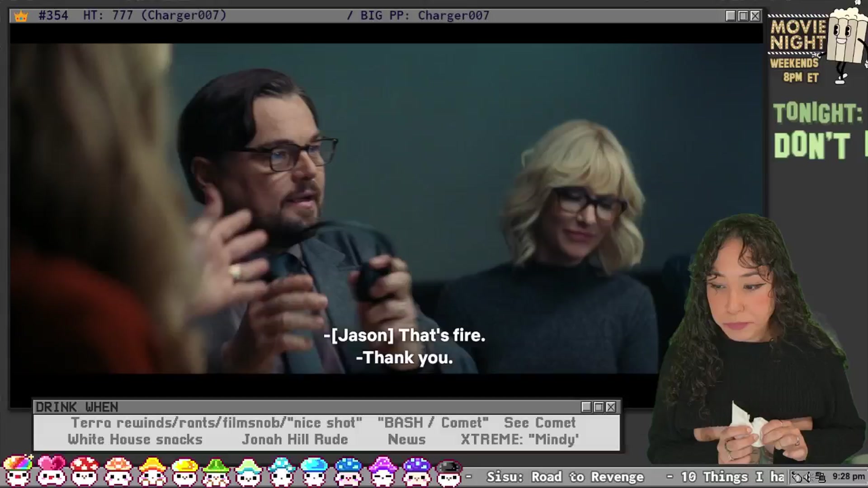
Task: Select the dark blue spotted mushroom icon
Action: (348, 471)
